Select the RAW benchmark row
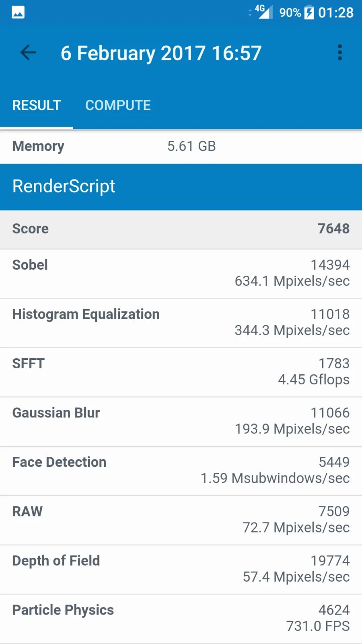Screen dimensions: 362x644 pos(181,520)
